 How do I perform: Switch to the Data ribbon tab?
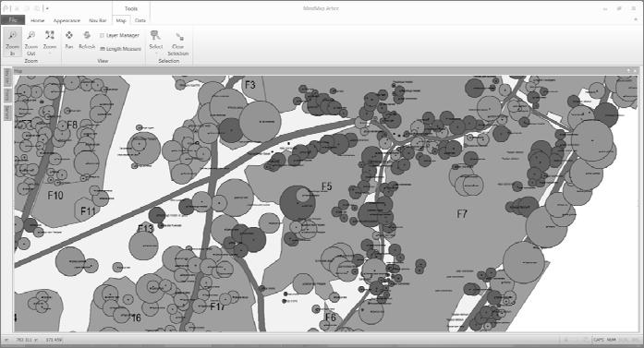click(140, 20)
